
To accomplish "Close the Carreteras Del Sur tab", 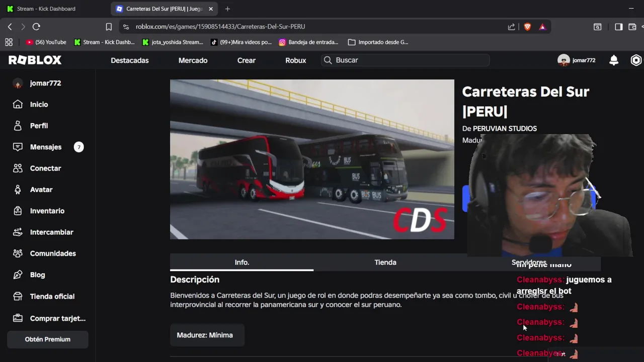I will point(211,9).
